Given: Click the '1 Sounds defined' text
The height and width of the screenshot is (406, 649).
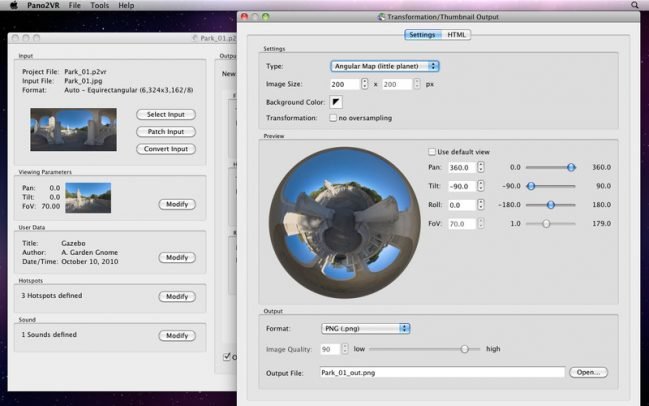Looking at the screenshot, I should [49, 334].
